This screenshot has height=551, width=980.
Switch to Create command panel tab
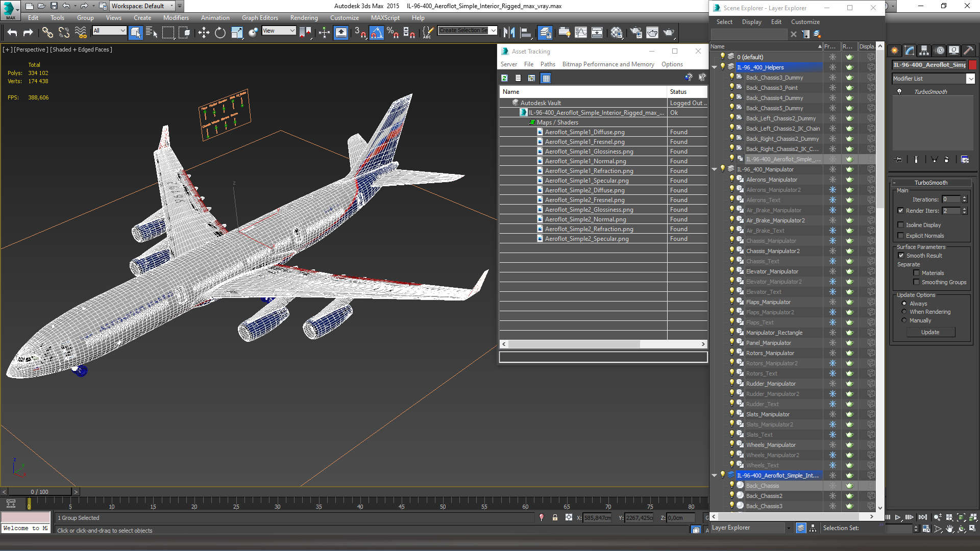coord(894,50)
